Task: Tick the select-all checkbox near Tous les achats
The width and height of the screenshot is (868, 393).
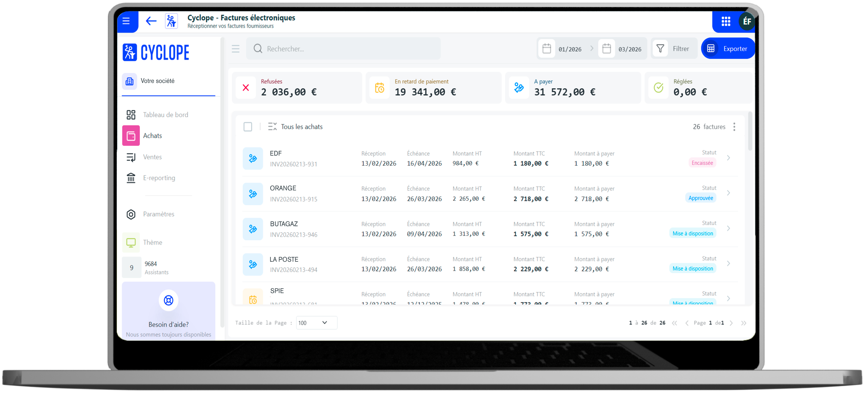Action: tap(248, 127)
